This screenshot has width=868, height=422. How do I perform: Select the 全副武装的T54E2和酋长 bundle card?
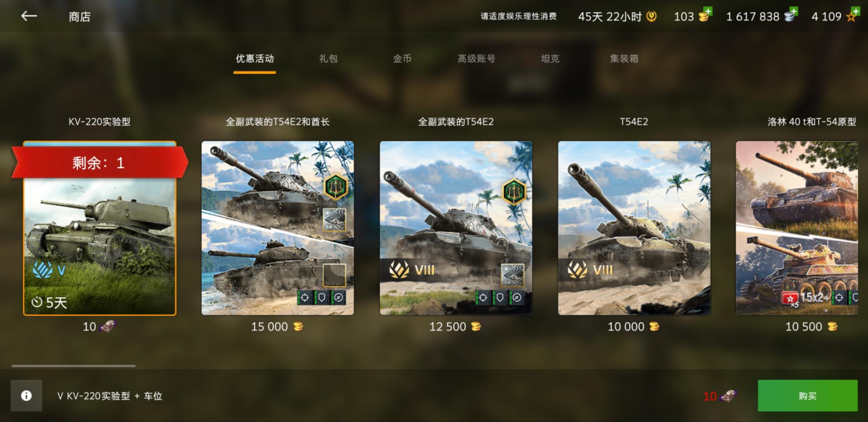[x=278, y=228]
